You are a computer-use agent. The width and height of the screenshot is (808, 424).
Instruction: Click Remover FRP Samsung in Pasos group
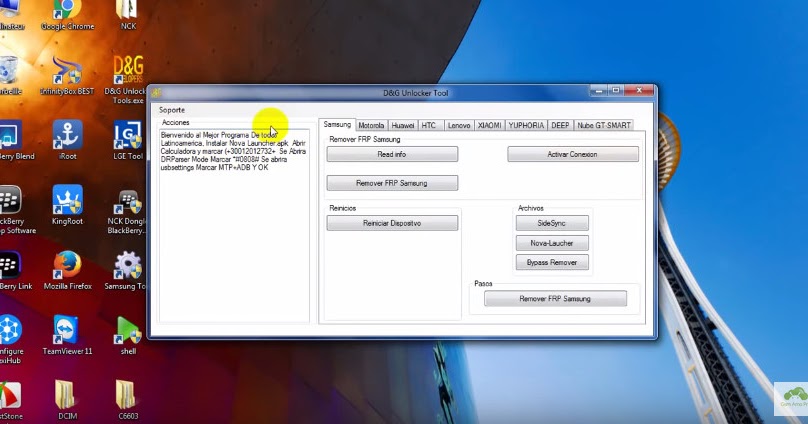point(556,298)
